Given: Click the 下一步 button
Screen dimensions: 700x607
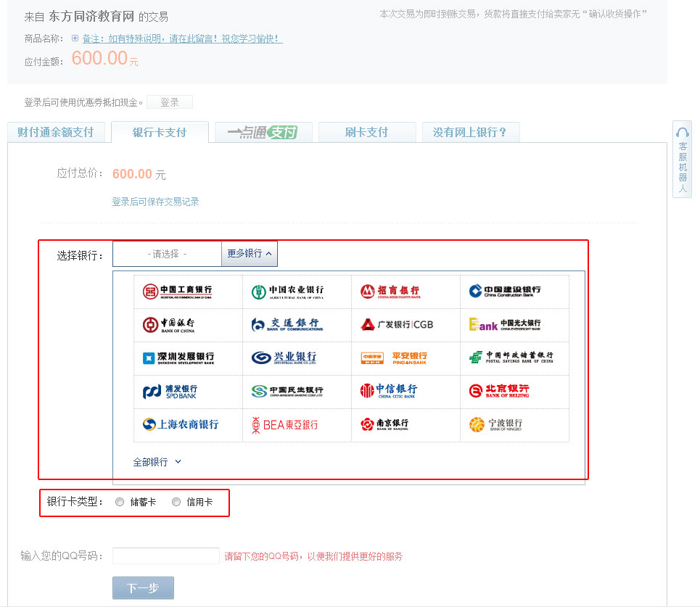Looking at the screenshot, I should 143,588.
